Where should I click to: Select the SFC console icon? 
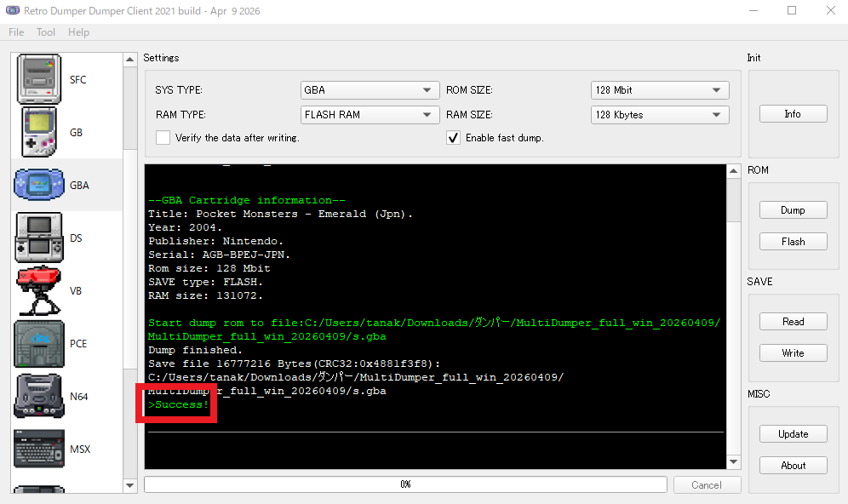[39, 79]
